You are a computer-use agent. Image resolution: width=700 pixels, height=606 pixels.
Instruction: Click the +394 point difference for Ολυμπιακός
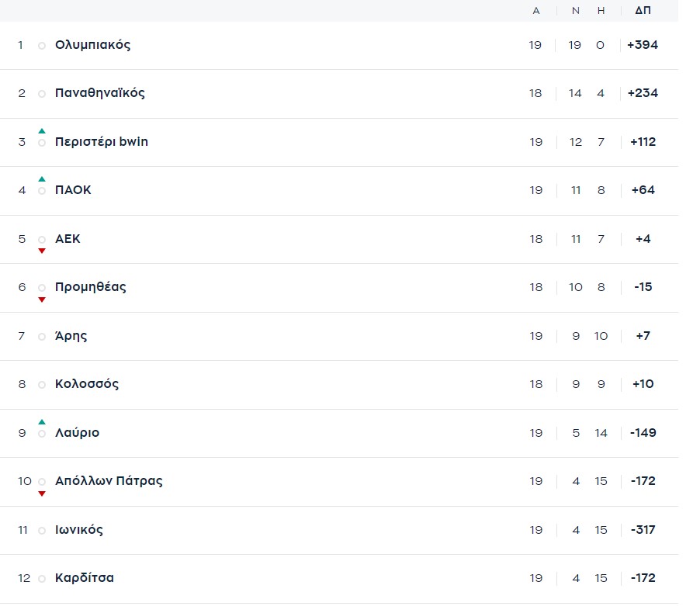pos(643,45)
